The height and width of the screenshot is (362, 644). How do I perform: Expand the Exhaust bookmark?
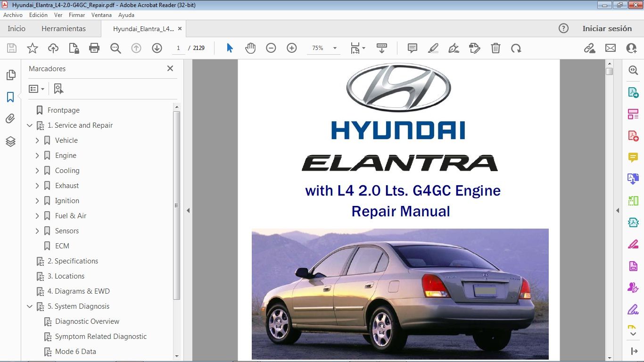[x=37, y=186]
